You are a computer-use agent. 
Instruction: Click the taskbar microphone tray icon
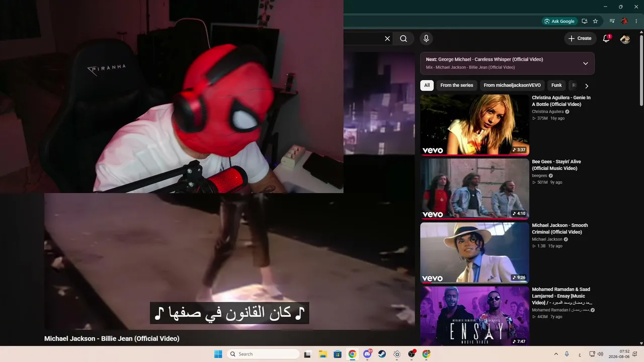pyautogui.click(x=567, y=354)
